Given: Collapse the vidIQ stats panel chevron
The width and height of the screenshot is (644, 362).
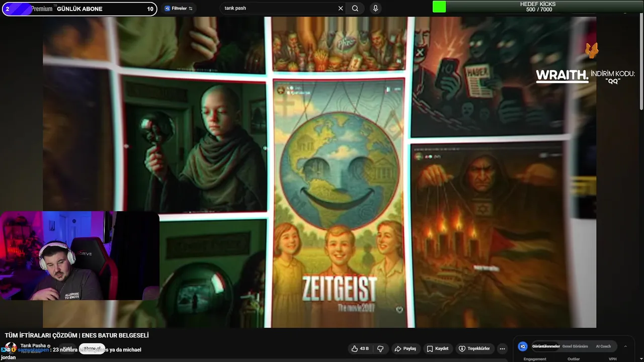Looking at the screenshot, I should click(x=625, y=346).
